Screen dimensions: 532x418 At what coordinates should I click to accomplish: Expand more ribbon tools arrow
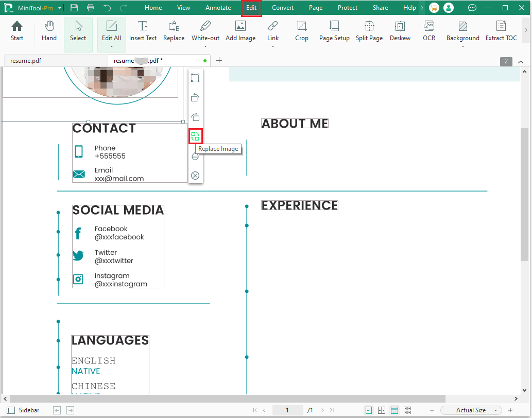tap(526, 30)
